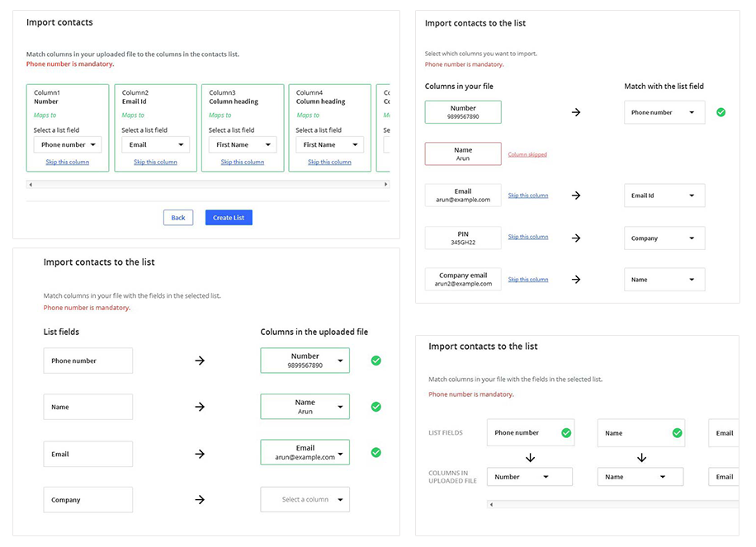Click green checkmark beside arun@example.com dropdown
This screenshot has height=547, width=756.
(376, 452)
